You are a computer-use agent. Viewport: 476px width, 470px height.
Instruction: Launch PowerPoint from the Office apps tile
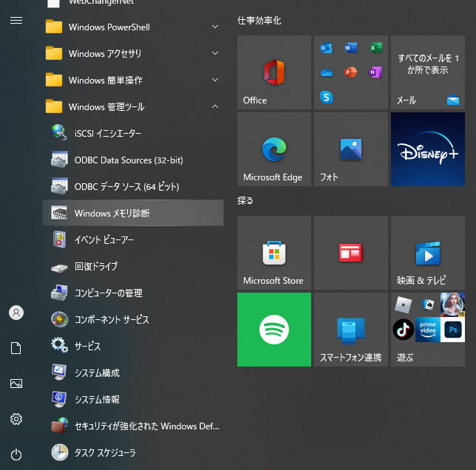click(x=350, y=72)
